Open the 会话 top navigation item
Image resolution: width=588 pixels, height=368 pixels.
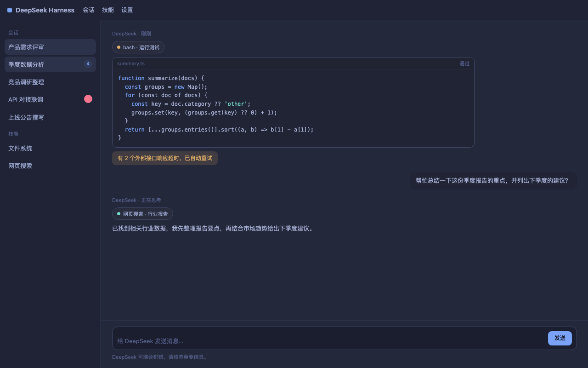point(89,10)
